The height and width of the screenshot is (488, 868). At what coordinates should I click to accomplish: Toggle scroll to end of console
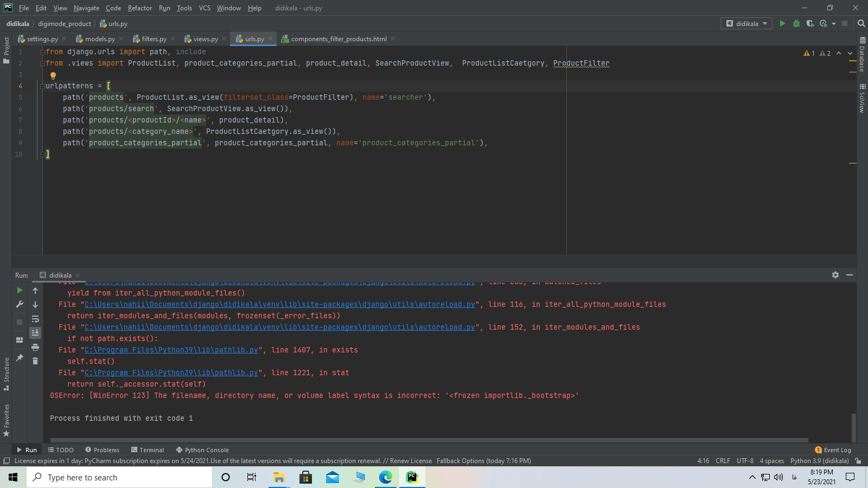tap(35, 333)
